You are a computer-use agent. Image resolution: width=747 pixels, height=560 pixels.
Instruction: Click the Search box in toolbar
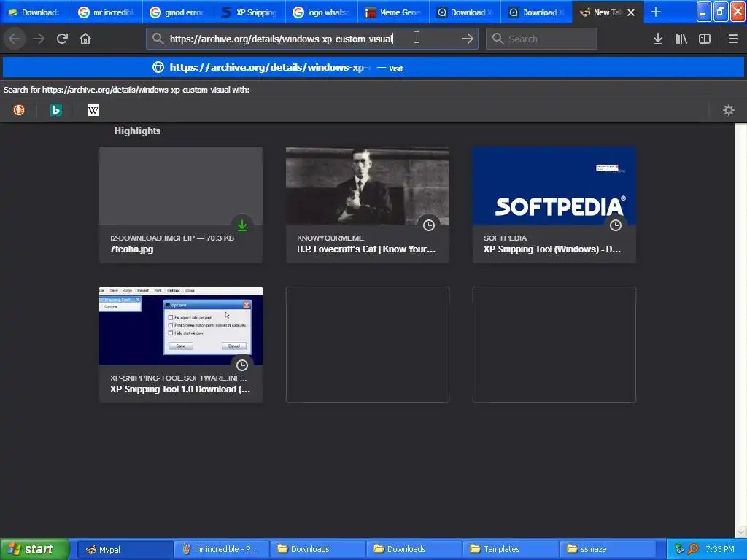541,39
